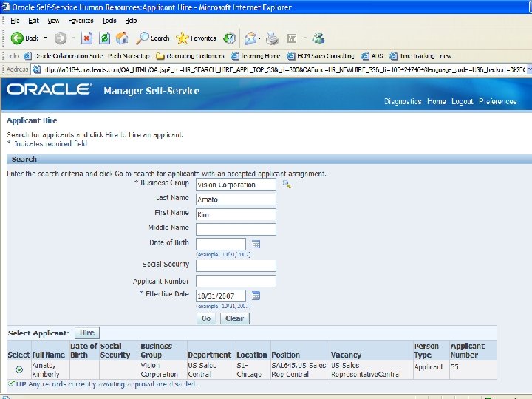This screenshot has width=532, height=399.
Task: Open the 'new' links bar item
Action: (446, 56)
